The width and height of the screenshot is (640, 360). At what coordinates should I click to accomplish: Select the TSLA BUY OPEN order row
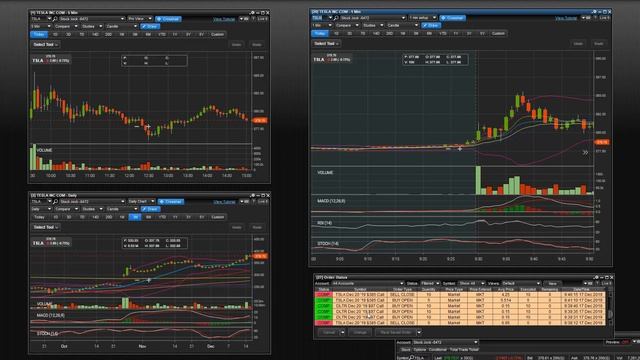[x=460, y=300]
